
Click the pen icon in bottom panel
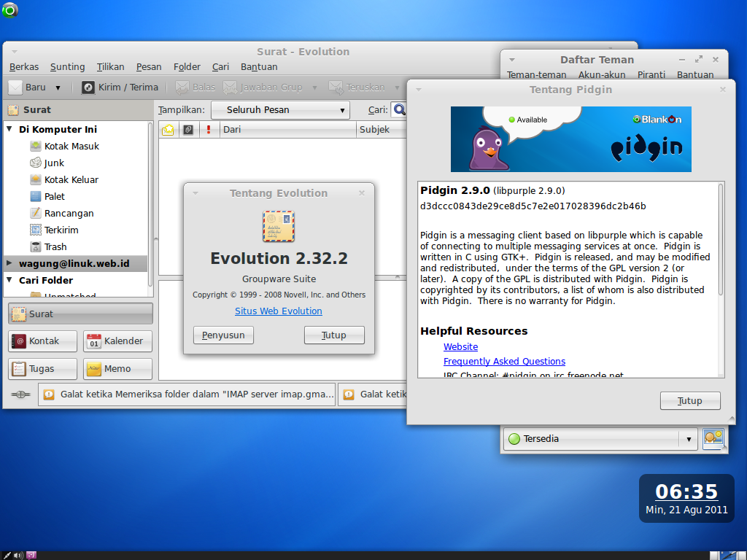point(6,555)
